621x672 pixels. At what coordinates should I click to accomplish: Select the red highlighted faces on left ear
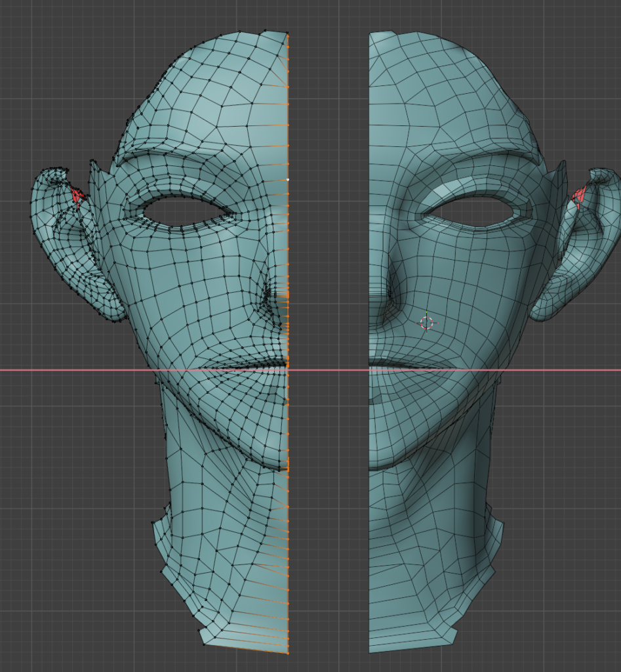click(77, 196)
